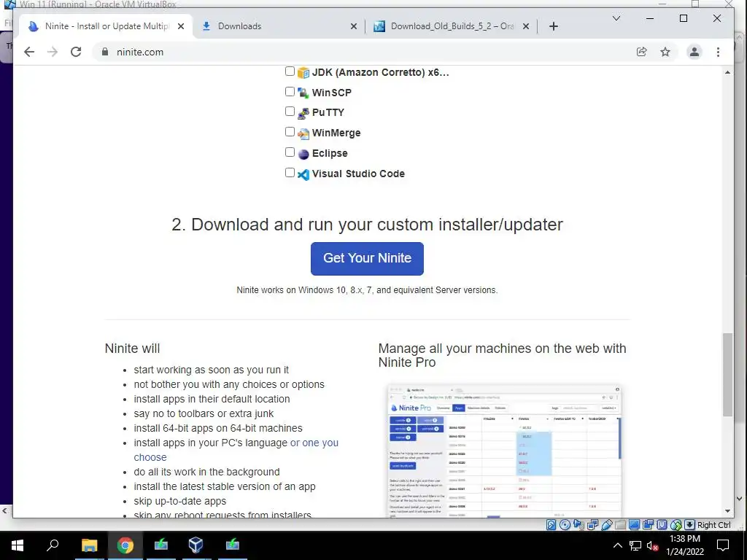Open the notification center icon
Viewport: 747px width, 560px height.
tap(723, 545)
